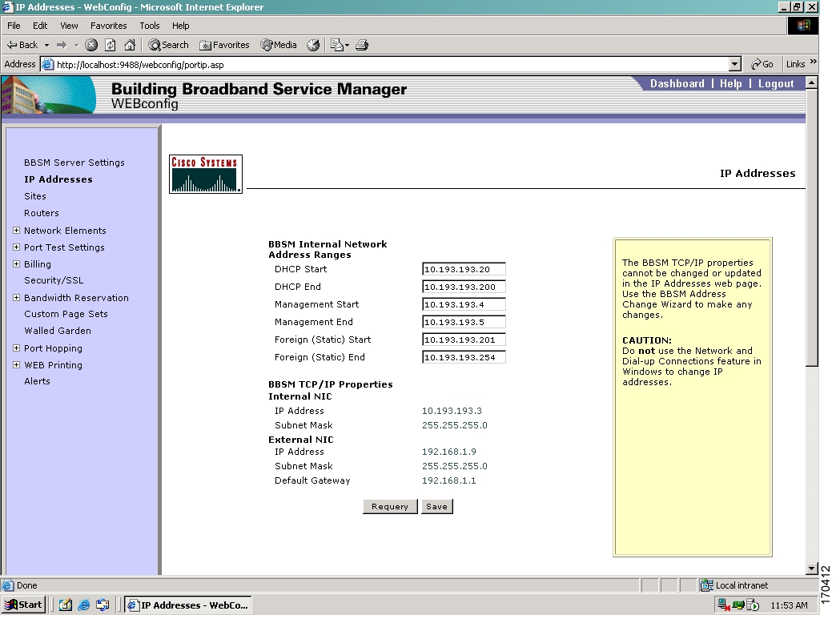Image resolution: width=840 pixels, height=627 pixels.
Task: Open the Search pane in toolbar
Action: (x=169, y=46)
